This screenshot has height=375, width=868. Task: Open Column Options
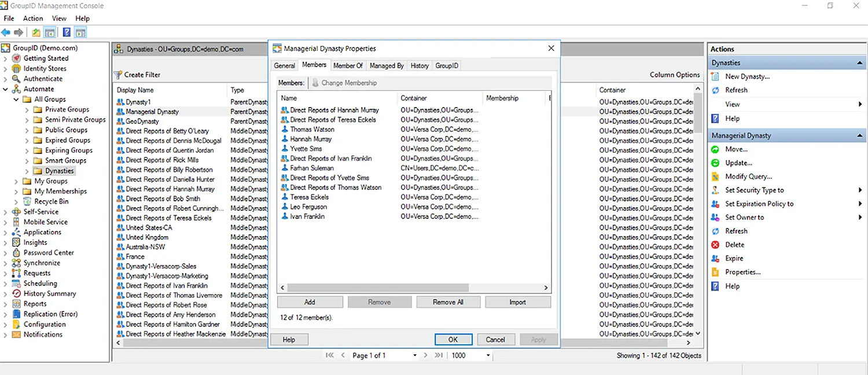pos(675,75)
